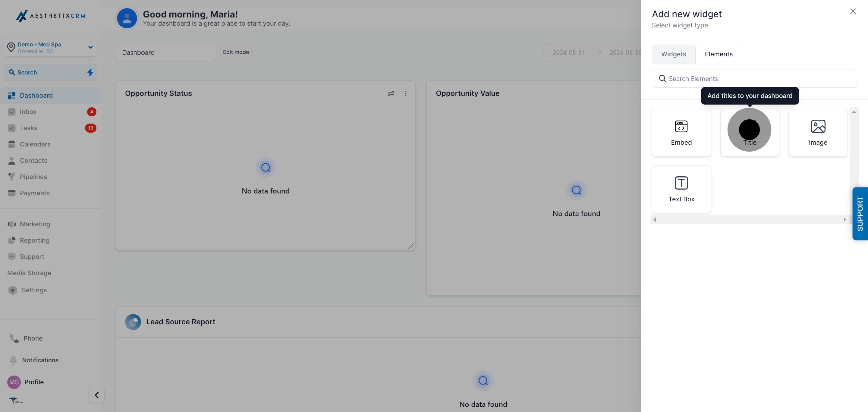The image size is (868, 412).
Task: Click the lightning bolt quick actions icon
Action: (90, 72)
